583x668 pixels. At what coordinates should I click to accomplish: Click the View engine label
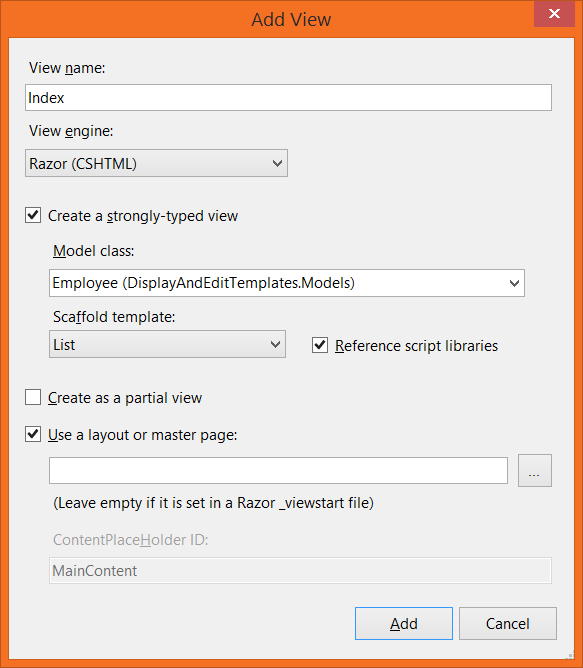coord(71,131)
